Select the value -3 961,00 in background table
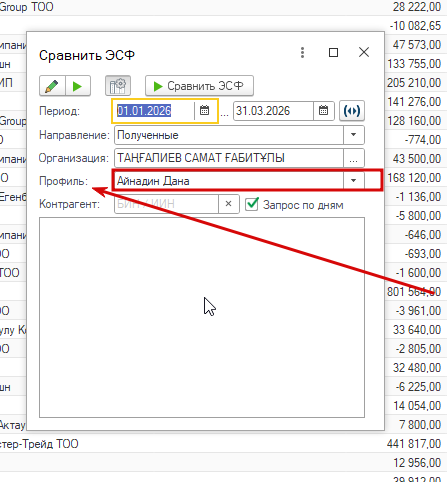 418,311
